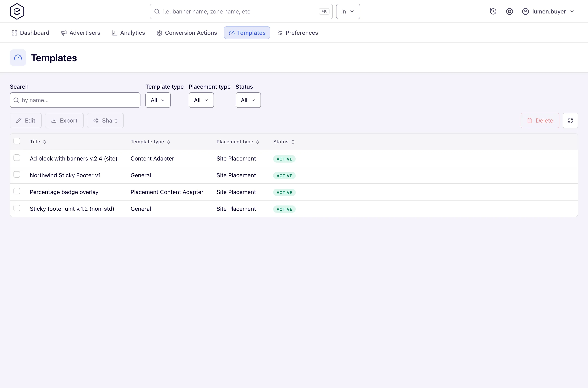This screenshot has width=588, height=388.
Task: Click the name search magnifier icon
Action: pos(16,100)
